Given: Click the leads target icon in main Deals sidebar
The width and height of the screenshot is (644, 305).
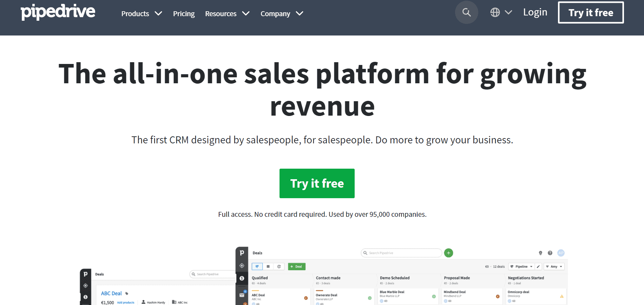Looking at the screenshot, I should pos(242,266).
